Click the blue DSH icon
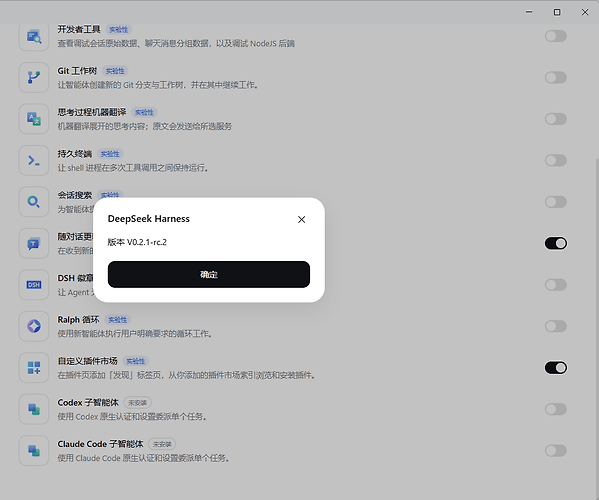The height and width of the screenshot is (500, 599). pos(34,285)
